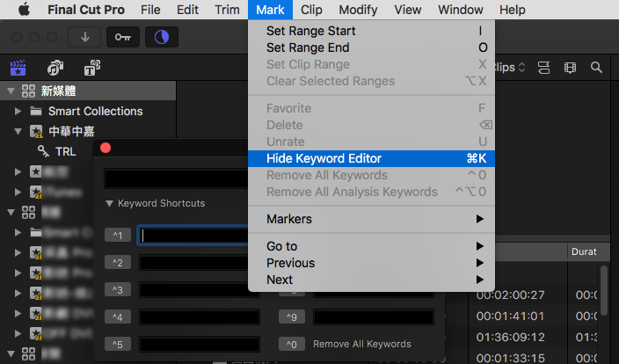Open the browser search magnifier
Viewport: 619px width, 364px height.
coord(596,68)
